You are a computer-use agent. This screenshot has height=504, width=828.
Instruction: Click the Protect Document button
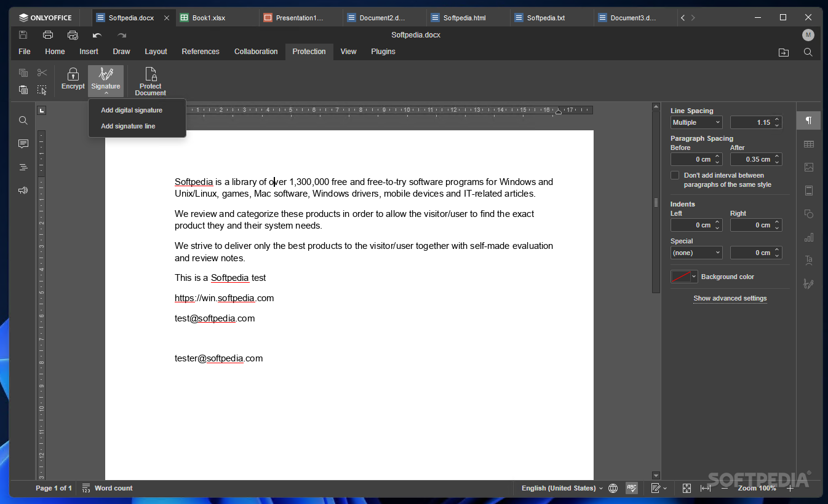point(151,81)
